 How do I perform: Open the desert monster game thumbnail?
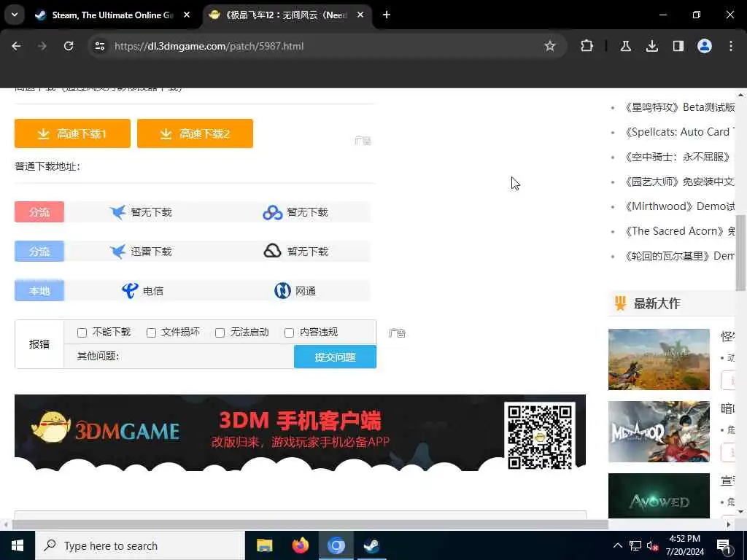click(659, 359)
